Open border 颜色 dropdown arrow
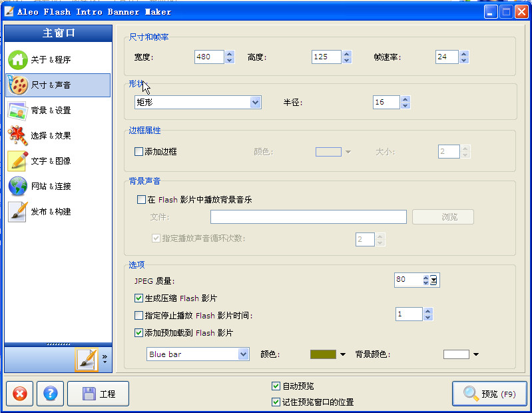The height and width of the screenshot is (413, 532). coord(348,152)
